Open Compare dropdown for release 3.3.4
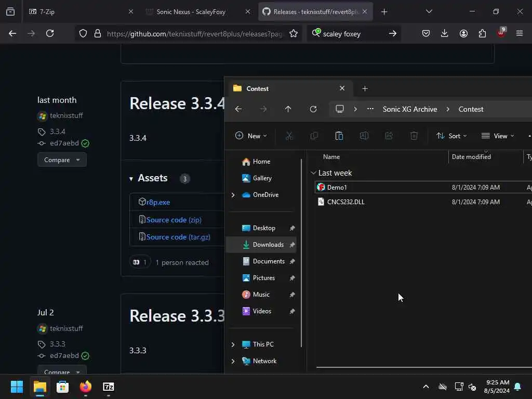This screenshot has height=399, width=532. 62,160
